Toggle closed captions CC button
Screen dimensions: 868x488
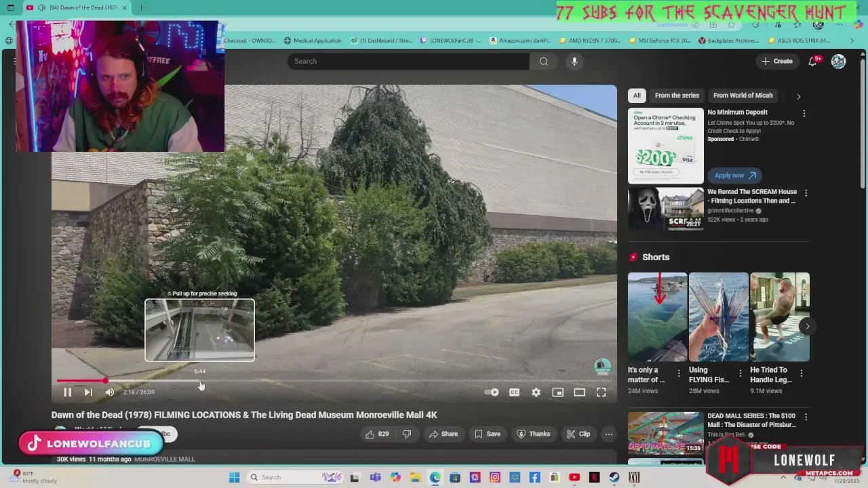(514, 392)
